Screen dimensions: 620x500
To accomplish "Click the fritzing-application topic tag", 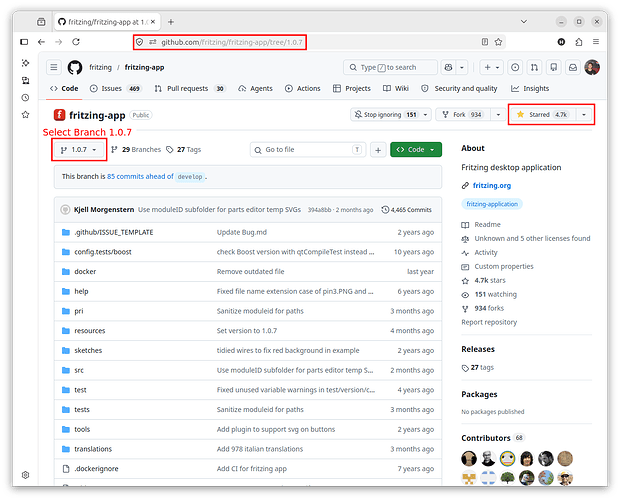I will point(492,204).
